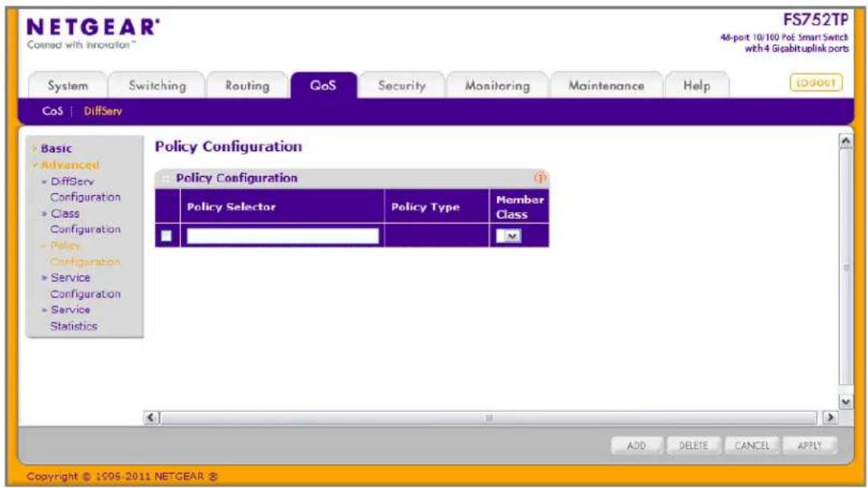Click the horizontal scrollbar left arrow

click(151, 417)
